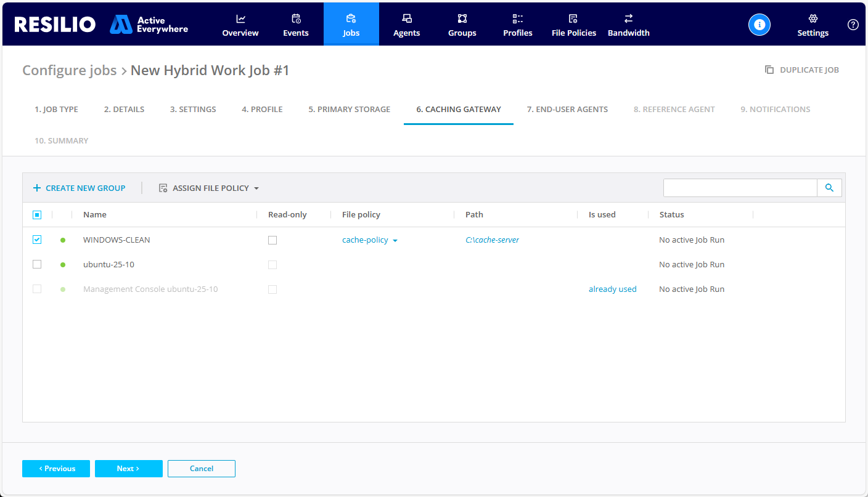Type in the agent search field

[x=740, y=188]
